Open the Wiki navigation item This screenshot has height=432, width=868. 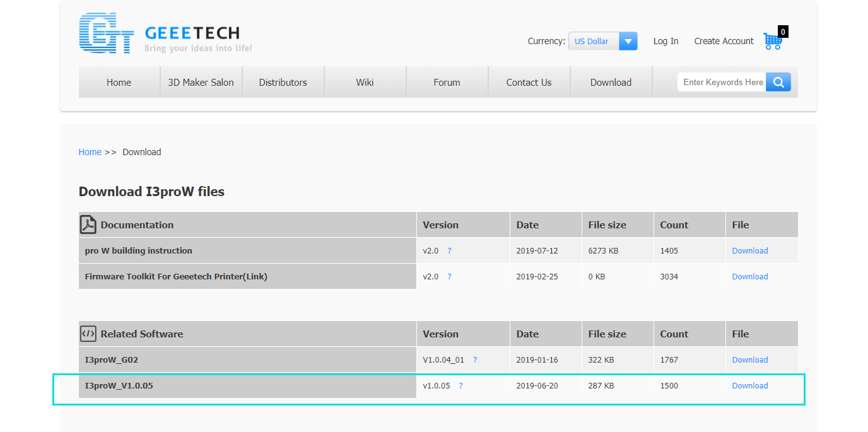coord(365,82)
